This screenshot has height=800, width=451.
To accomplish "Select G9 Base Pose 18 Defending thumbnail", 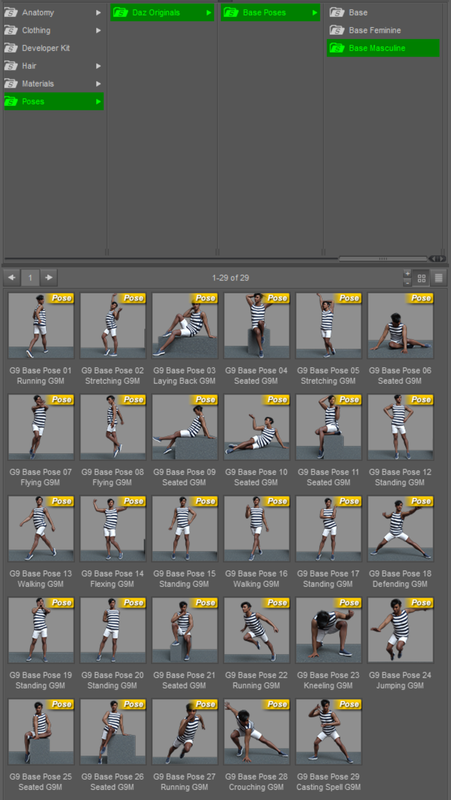I will point(400,529).
